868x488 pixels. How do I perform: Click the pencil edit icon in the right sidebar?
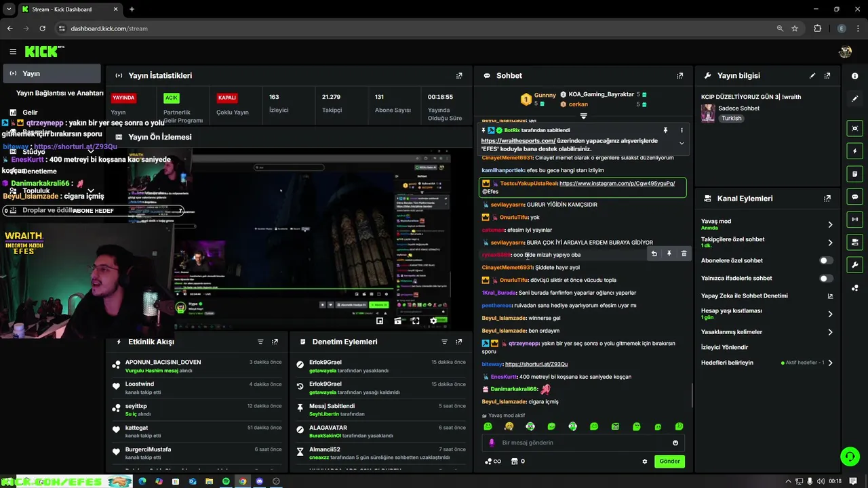coord(855,99)
